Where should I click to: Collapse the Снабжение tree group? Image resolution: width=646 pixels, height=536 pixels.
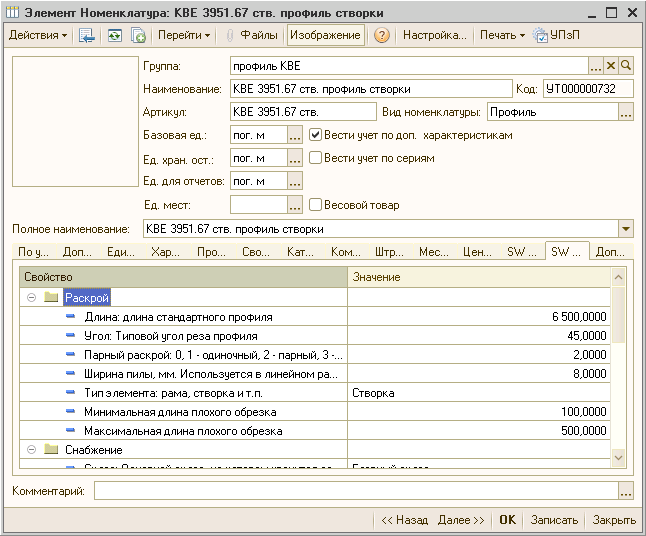31,449
